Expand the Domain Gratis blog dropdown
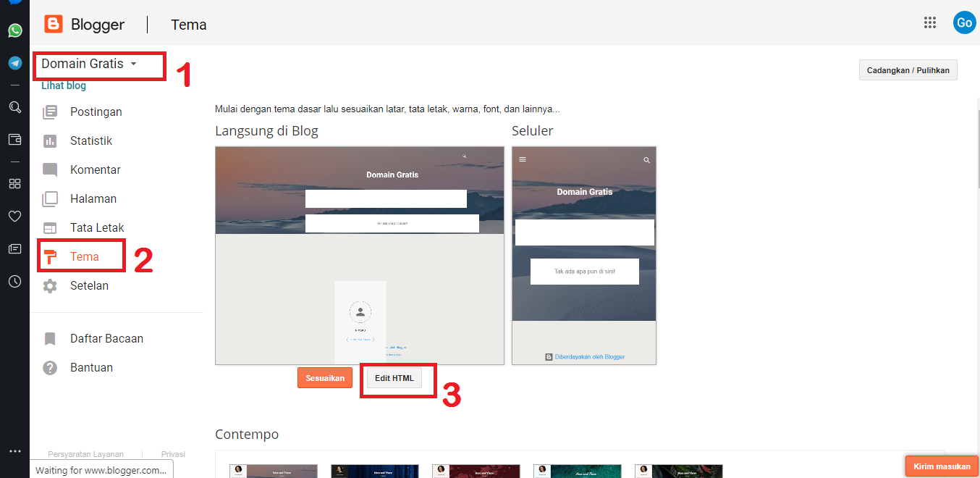 [89, 64]
